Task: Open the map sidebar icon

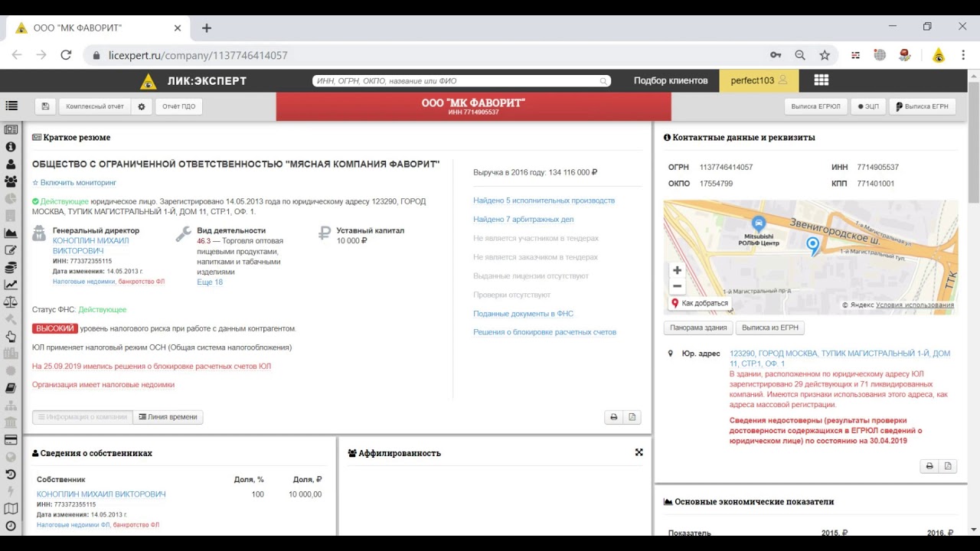Action: pos(11,509)
